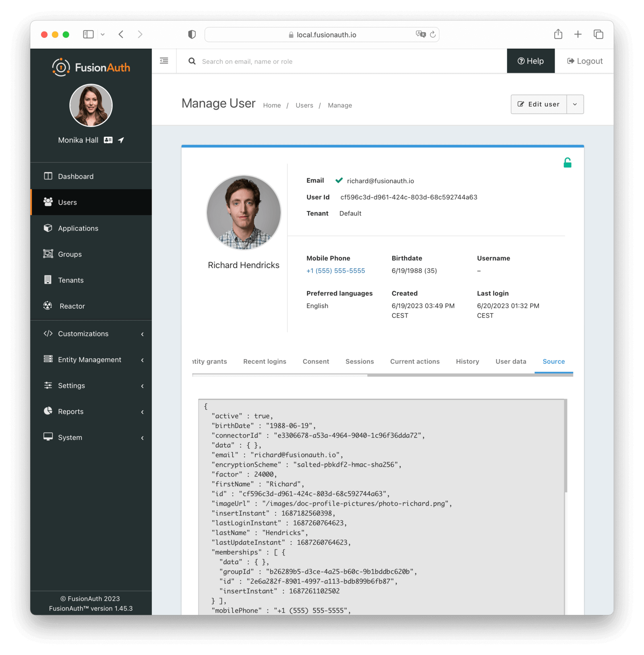Show the Safari tab overview icon
This screenshot has height=655, width=644.
pos(599,35)
